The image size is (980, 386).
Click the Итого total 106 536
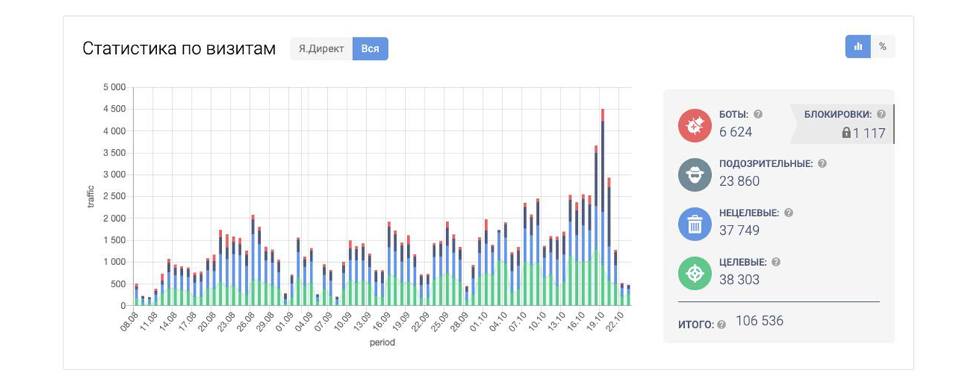(759, 320)
